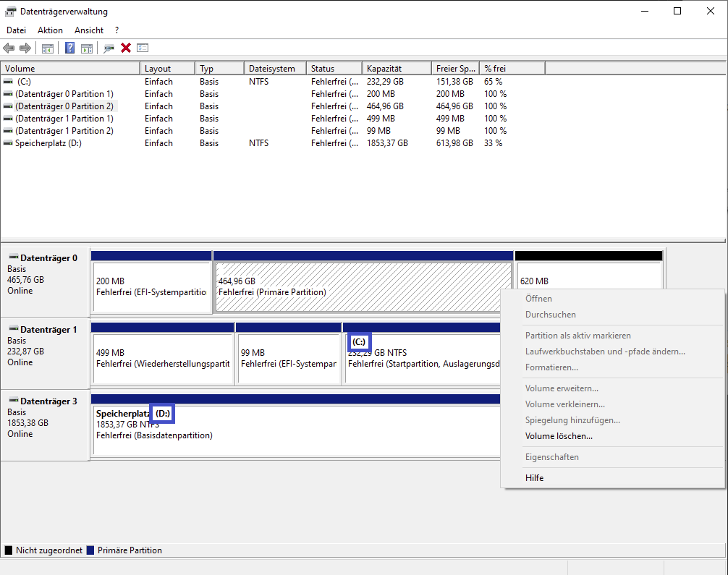Open the Aktion menu

tap(50, 30)
